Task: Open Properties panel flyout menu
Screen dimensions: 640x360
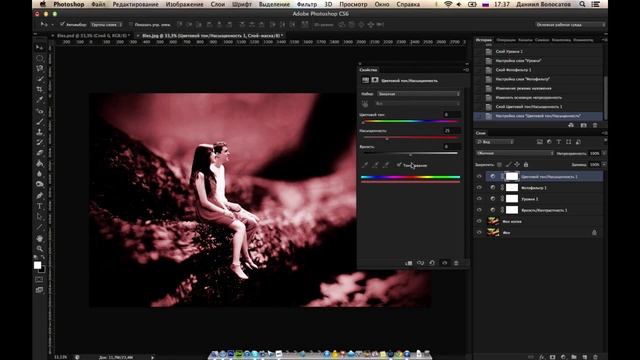Action: click(x=466, y=70)
